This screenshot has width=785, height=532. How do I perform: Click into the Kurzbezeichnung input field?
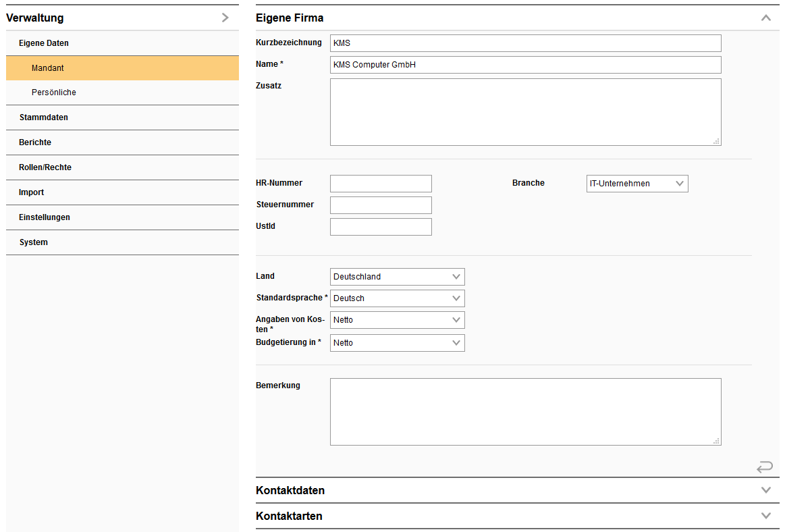525,43
